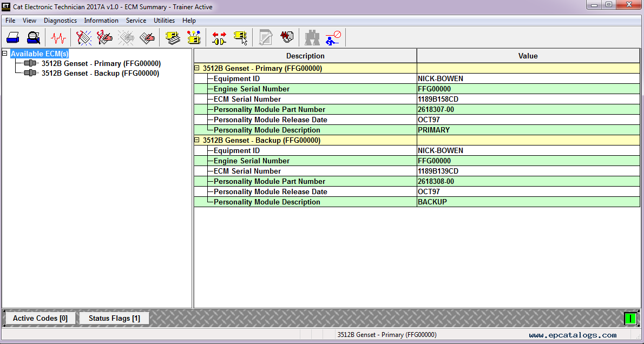Screen dimensions: 644x344
Task: Click 3512B Genset - Primary group header row
Action: [x=417, y=69]
